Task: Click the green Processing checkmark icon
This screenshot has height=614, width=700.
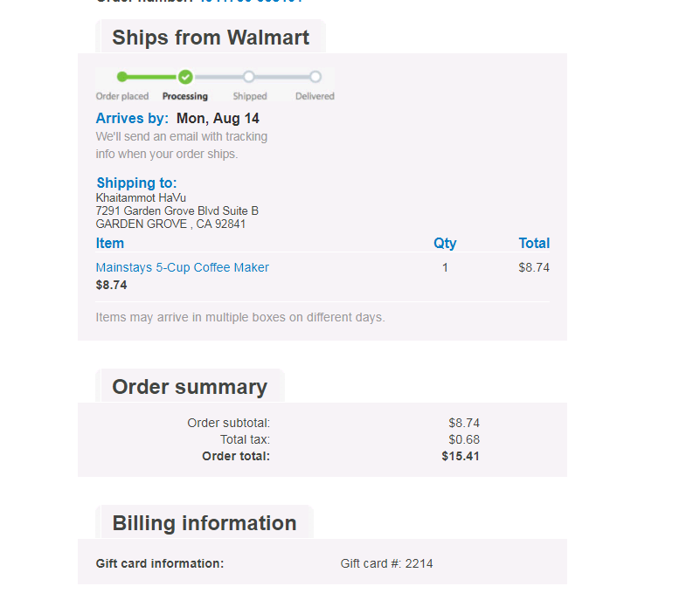Action: click(x=185, y=77)
